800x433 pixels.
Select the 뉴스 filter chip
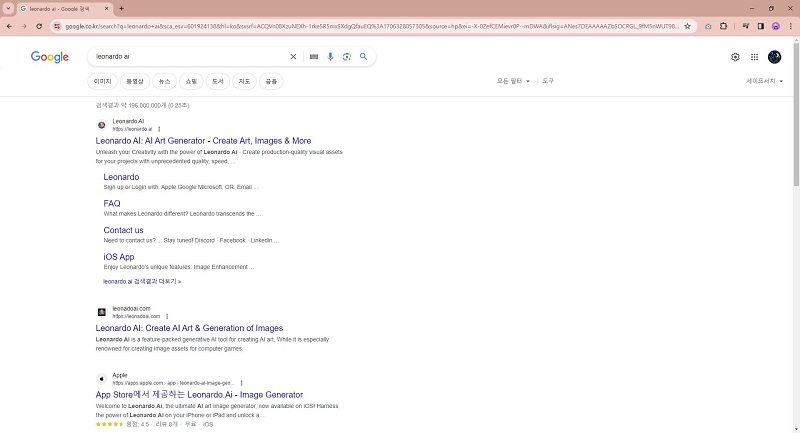click(164, 81)
